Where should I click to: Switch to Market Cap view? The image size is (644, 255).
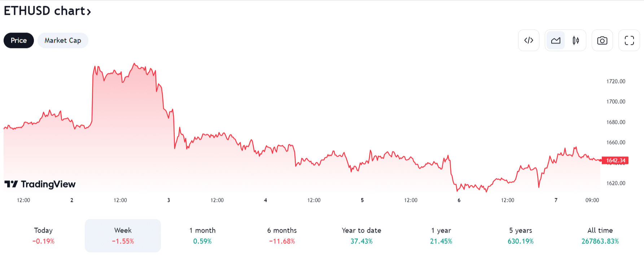tap(63, 40)
